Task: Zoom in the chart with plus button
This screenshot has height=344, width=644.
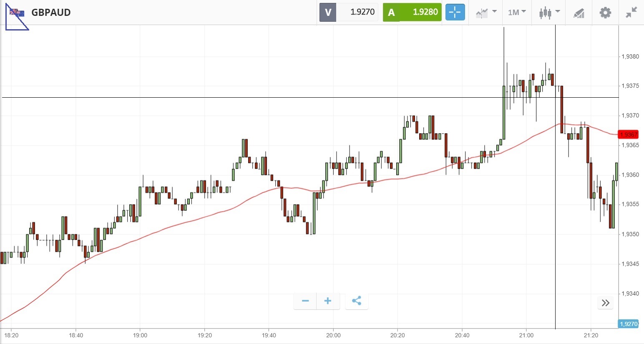Action: (x=328, y=301)
